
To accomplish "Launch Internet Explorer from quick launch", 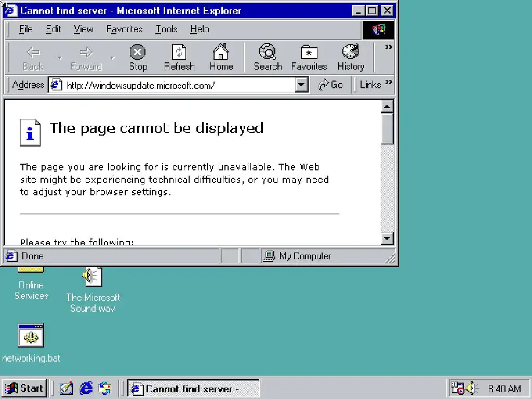I will point(86,388).
